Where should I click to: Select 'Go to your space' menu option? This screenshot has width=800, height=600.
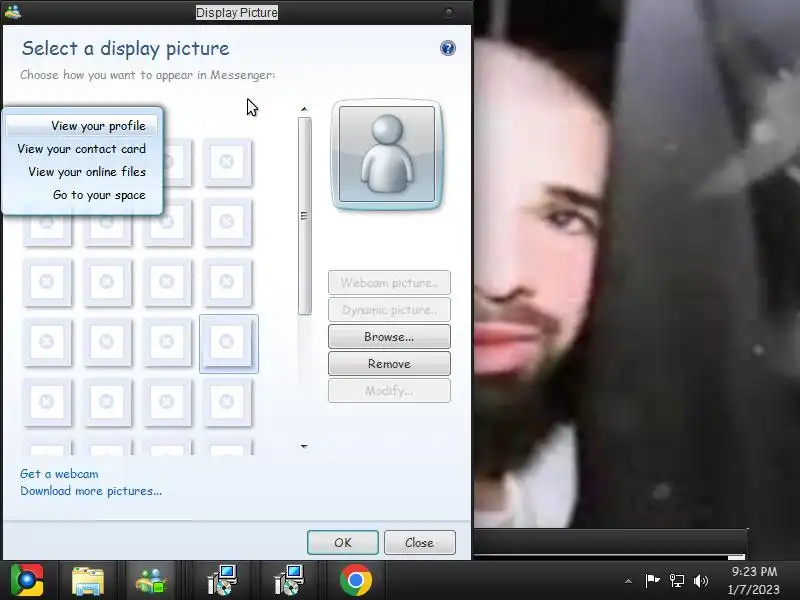click(82, 194)
